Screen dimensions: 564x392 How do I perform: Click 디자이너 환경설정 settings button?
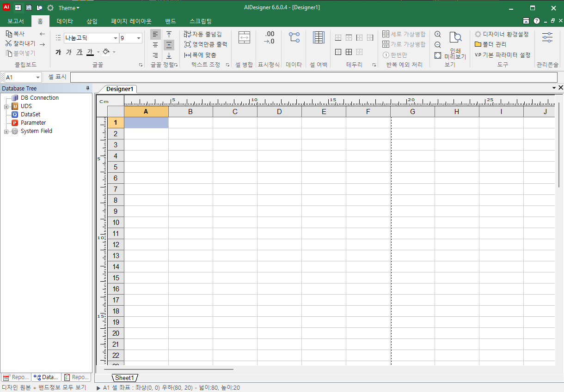click(502, 34)
